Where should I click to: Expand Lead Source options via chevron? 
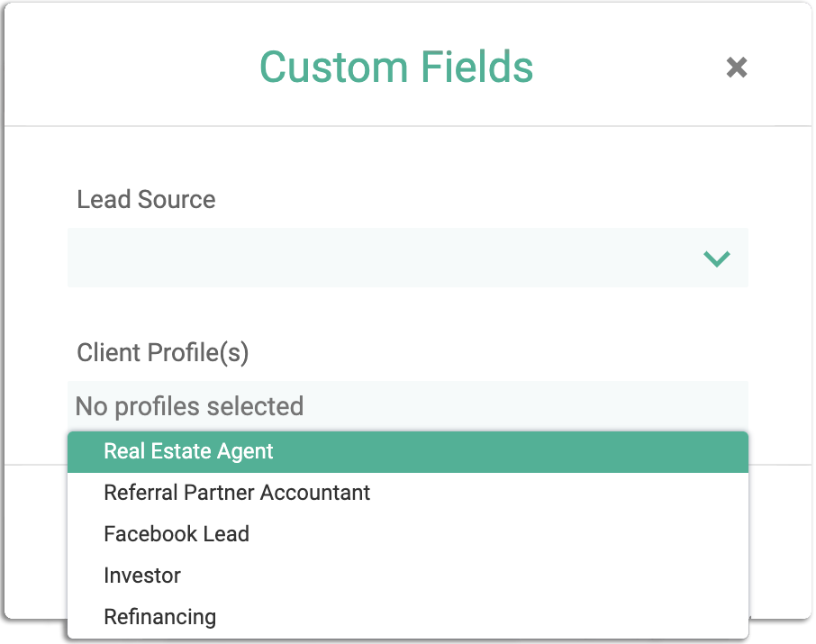[x=717, y=259]
